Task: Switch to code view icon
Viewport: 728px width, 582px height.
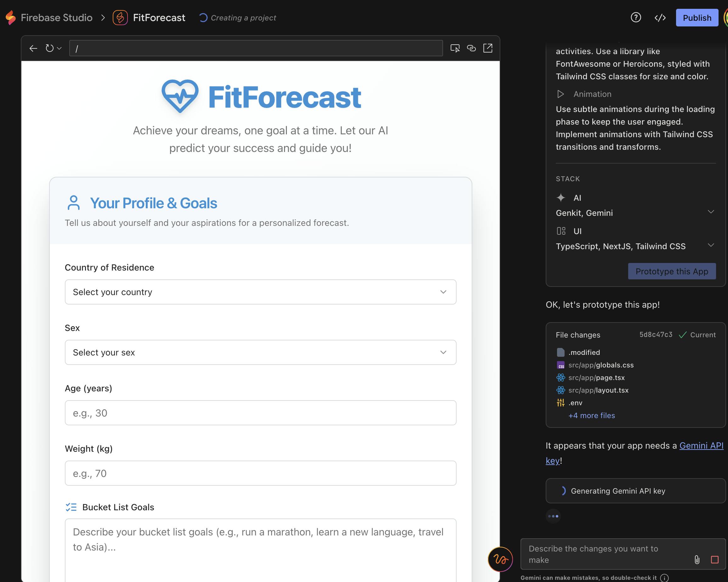Action: pos(660,18)
